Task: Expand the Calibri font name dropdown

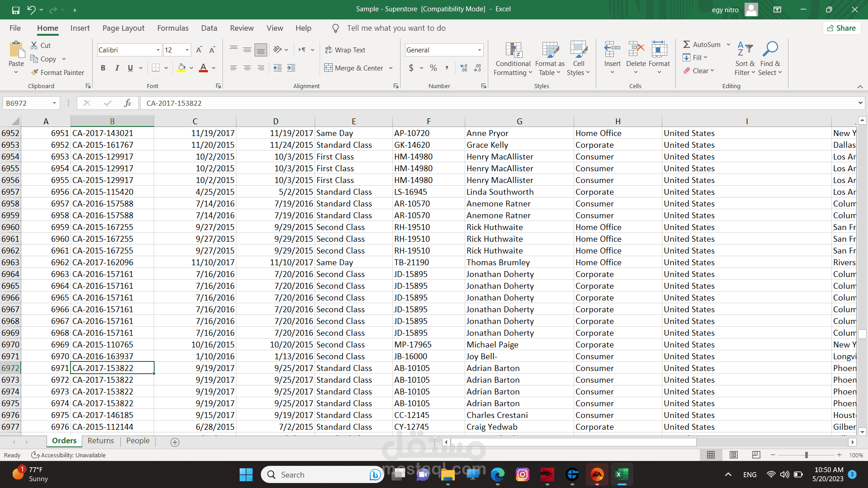Action: [x=158, y=50]
